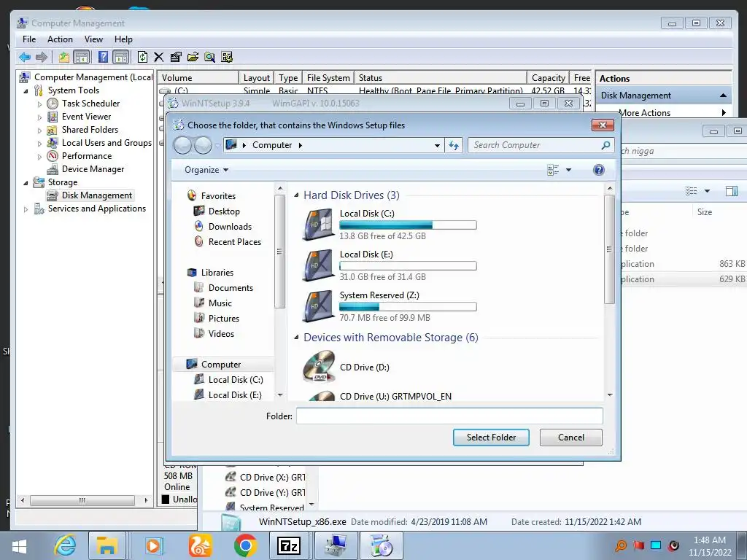Select Disk Management in the tree

click(97, 195)
